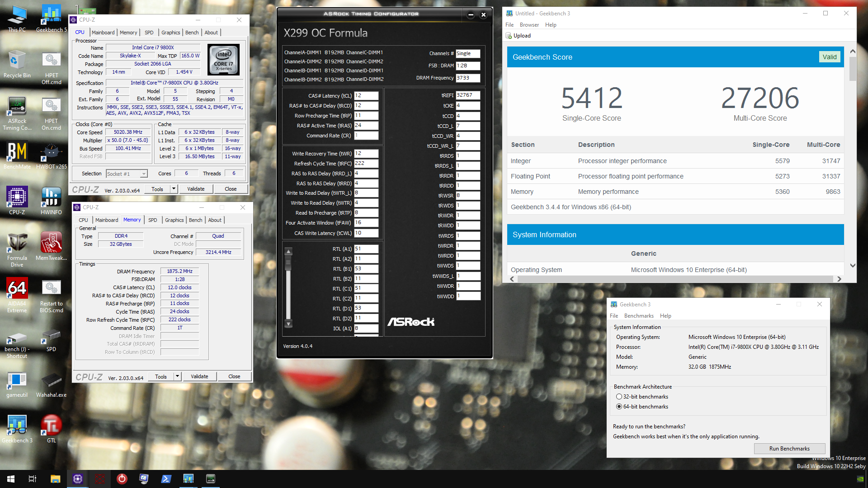Click scroll down arrow in Timing Configurator RTL list
The width and height of the screenshot is (868, 488).
(x=288, y=324)
